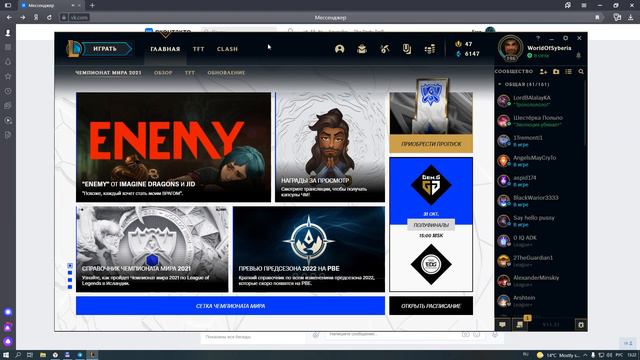The height and width of the screenshot is (360, 640).
Task: Select ЧЕМПИОНАТ МИРА 2021 sub-tab
Action: click(108, 73)
